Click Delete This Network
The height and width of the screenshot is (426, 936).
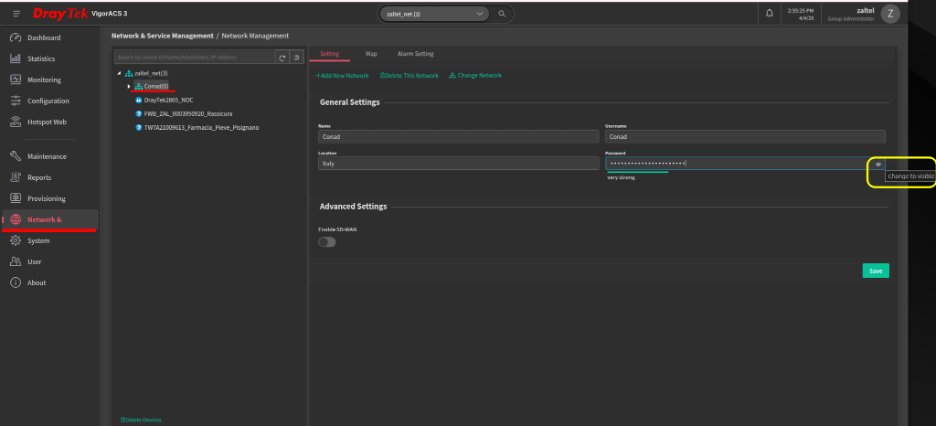pyautogui.click(x=410, y=76)
